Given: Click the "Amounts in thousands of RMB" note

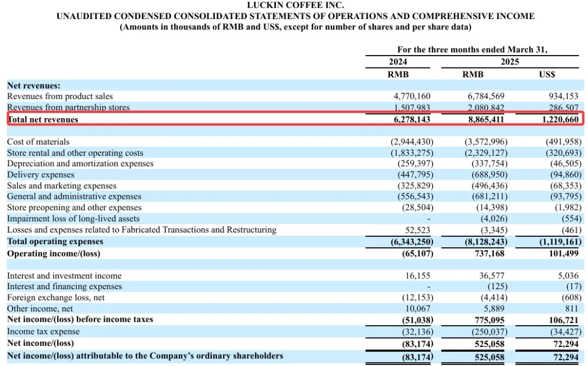Looking at the screenshot, I should pos(296,27).
